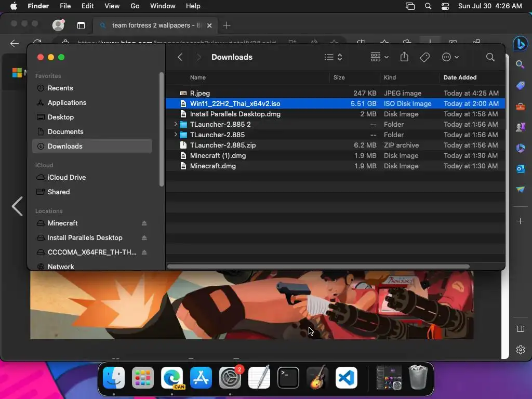The image size is (532, 399).
Task: Click the Finder sidebar vertical scrollbar
Action: click(162, 129)
